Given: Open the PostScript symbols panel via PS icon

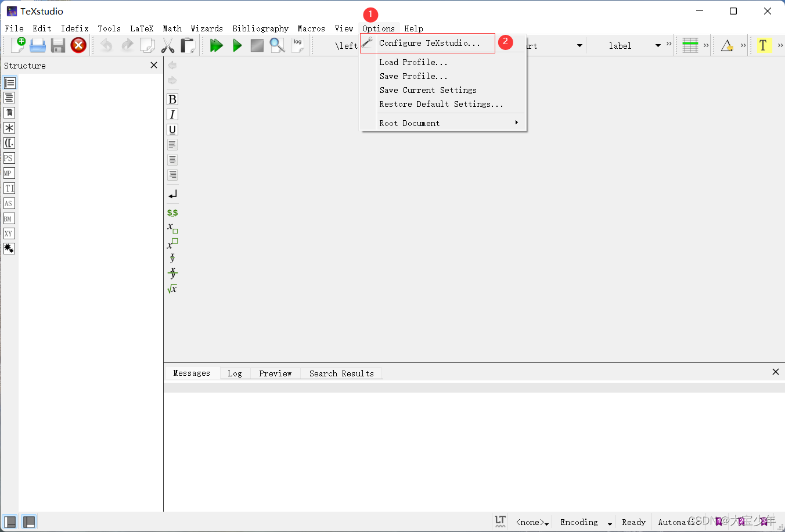Looking at the screenshot, I should coord(9,157).
